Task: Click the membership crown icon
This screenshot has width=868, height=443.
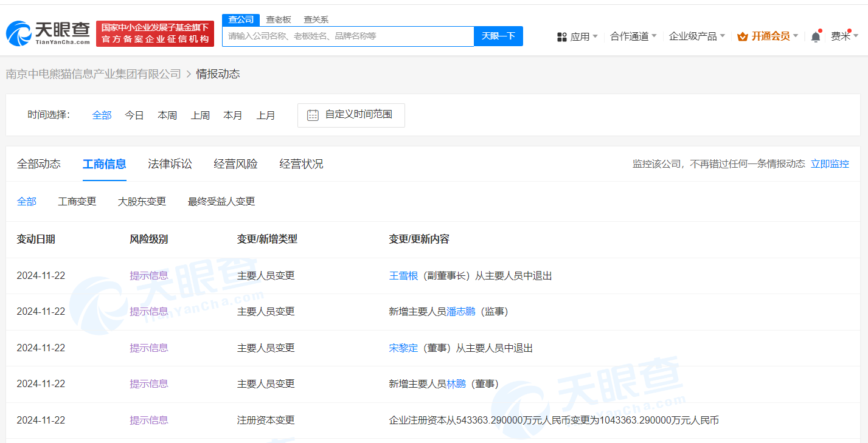Action: pos(742,36)
